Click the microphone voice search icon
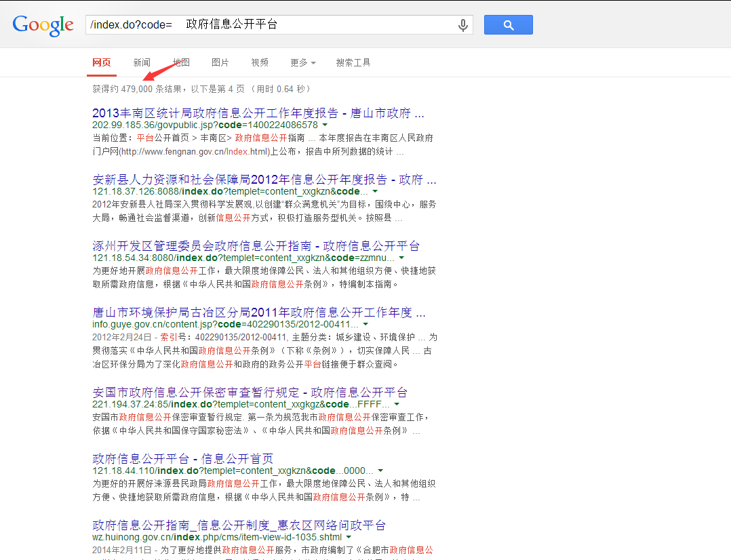Image resolution: width=731 pixels, height=560 pixels. click(462, 25)
